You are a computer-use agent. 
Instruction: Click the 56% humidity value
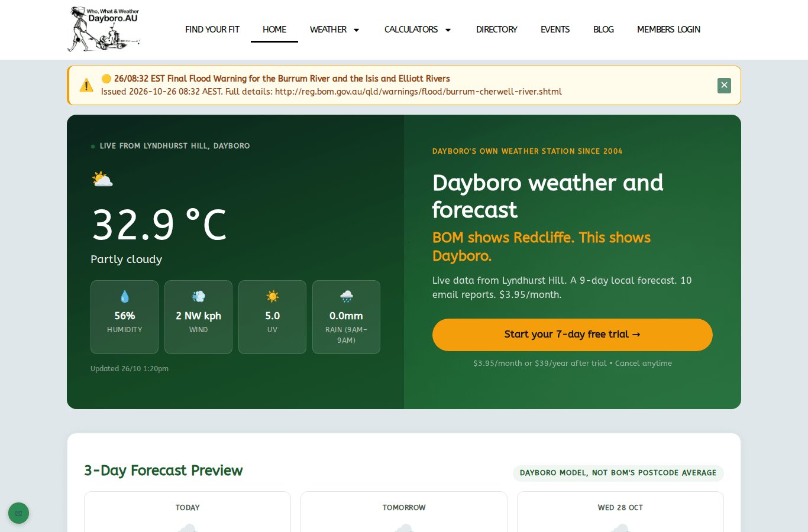pyautogui.click(x=125, y=316)
